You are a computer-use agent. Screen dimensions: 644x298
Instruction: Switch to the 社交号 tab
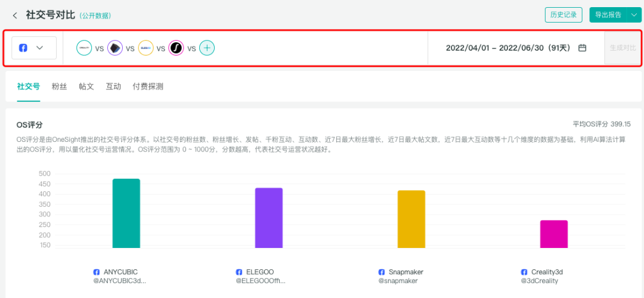(29, 86)
